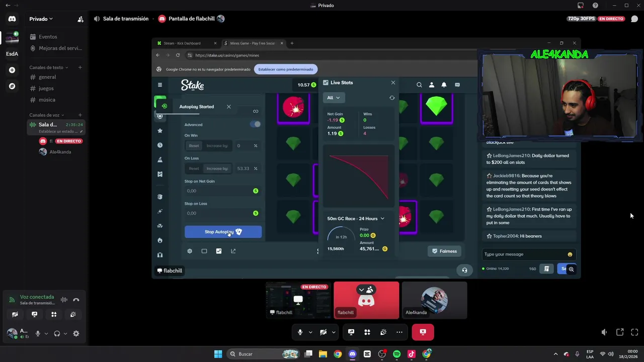
Task: Open Stake search magnifier icon
Action: coord(419,85)
